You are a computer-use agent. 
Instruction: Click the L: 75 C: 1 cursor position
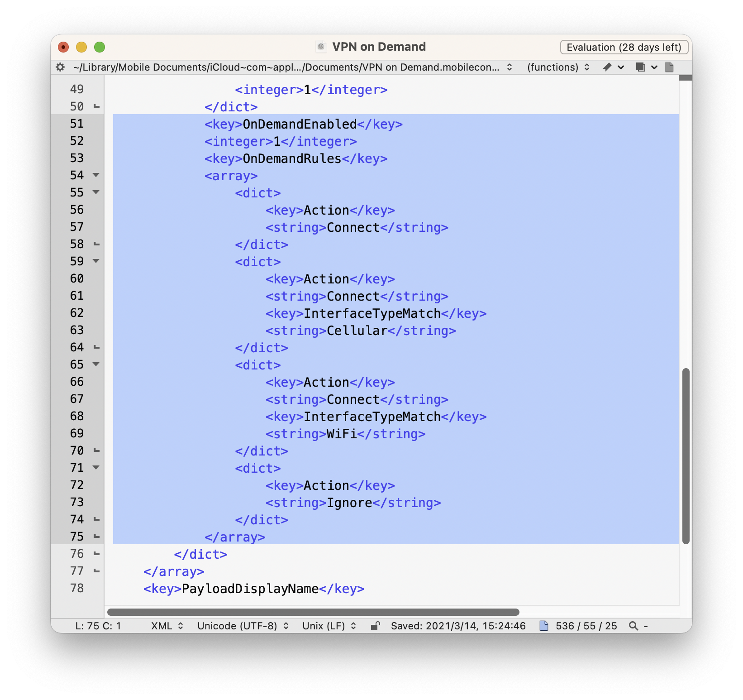pos(98,626)
